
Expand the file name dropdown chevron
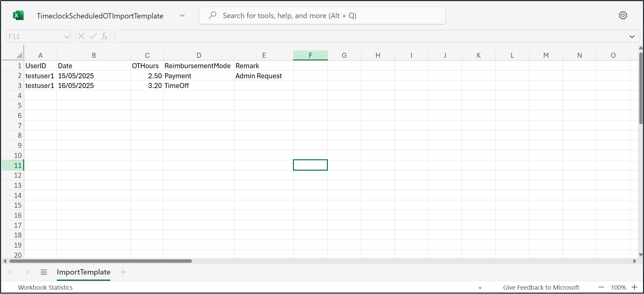pos(182,15)
